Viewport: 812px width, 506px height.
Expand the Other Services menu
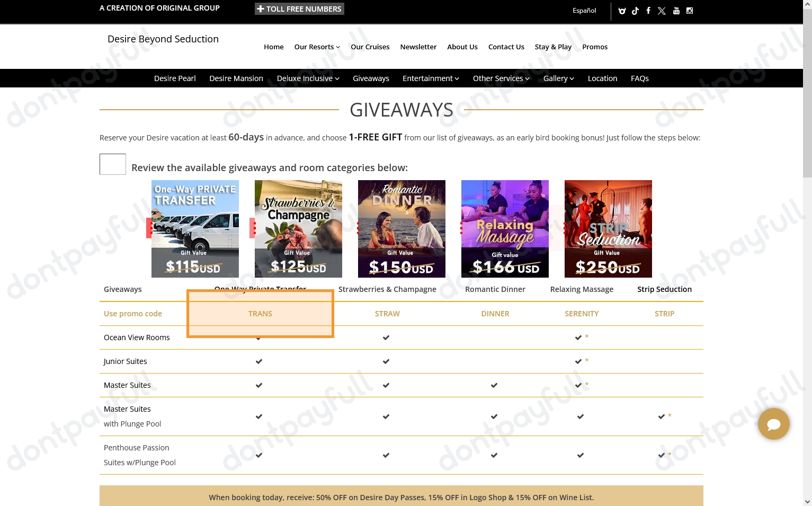click(x=501, y=78)
